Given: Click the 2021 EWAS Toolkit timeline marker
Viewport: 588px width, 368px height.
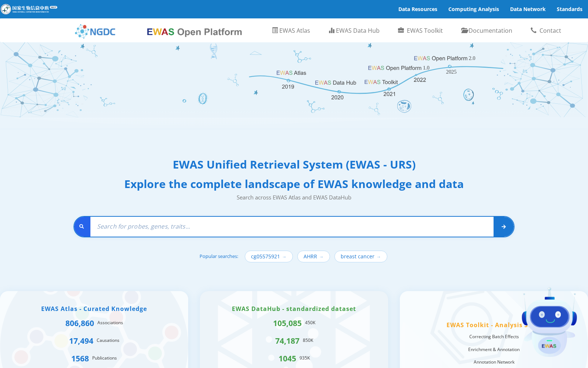Looking at the screenshot, I should point(389,89).
